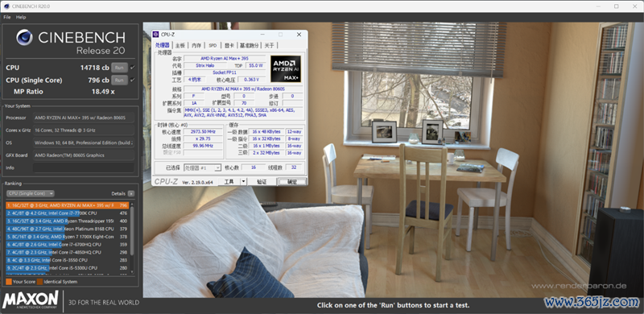Switch to the SPD tab in CPU-Z

pos(213,45)
